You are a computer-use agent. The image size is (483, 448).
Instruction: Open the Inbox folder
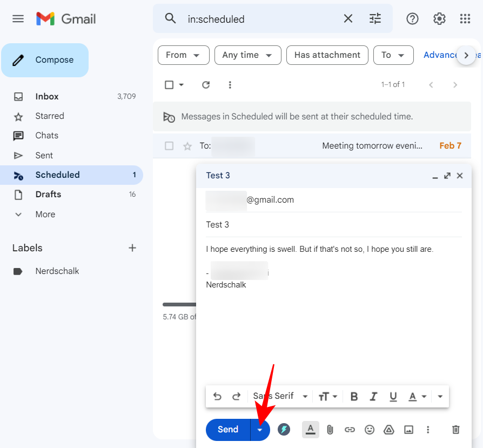[47, 97]
